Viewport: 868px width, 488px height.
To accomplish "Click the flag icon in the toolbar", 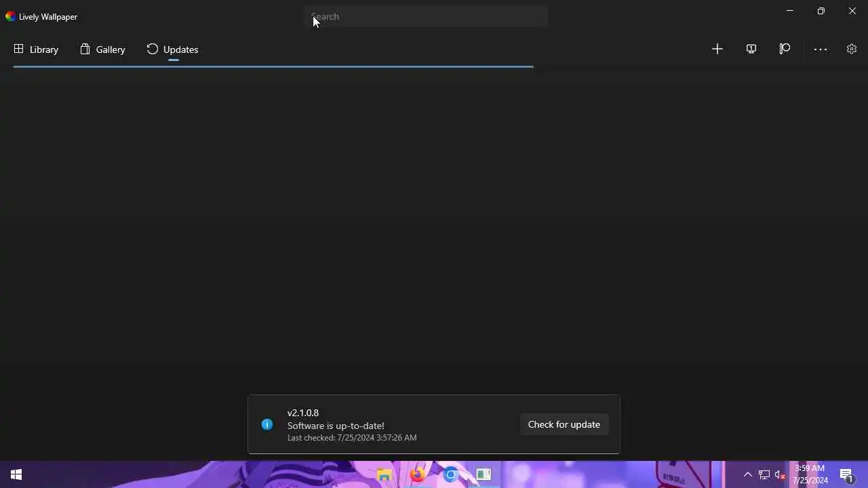I will pos(785,49).
